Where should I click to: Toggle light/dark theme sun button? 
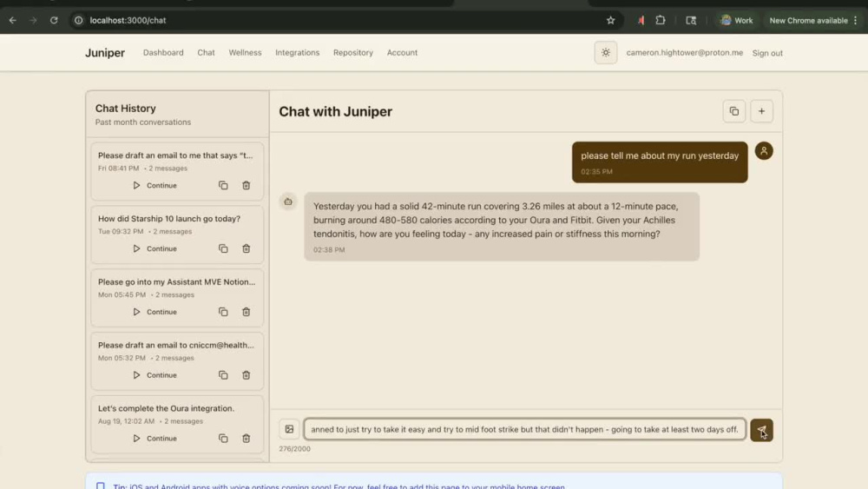[606, 53]
